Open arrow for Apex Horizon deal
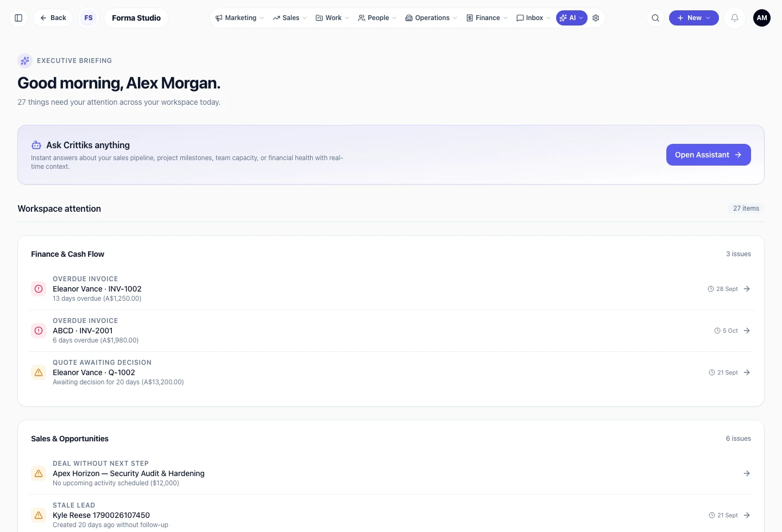This screenshot has width=782, height=532. 747,473
